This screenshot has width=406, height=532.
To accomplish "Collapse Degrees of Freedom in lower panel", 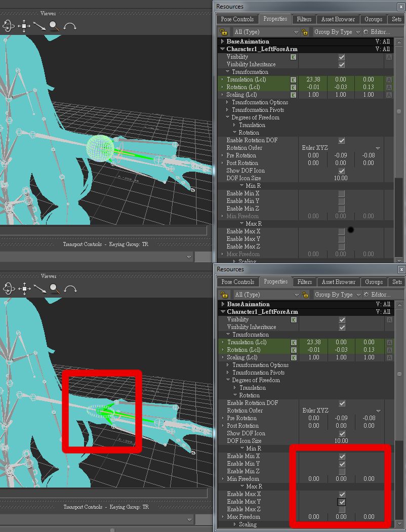I will tap(228, 380).
